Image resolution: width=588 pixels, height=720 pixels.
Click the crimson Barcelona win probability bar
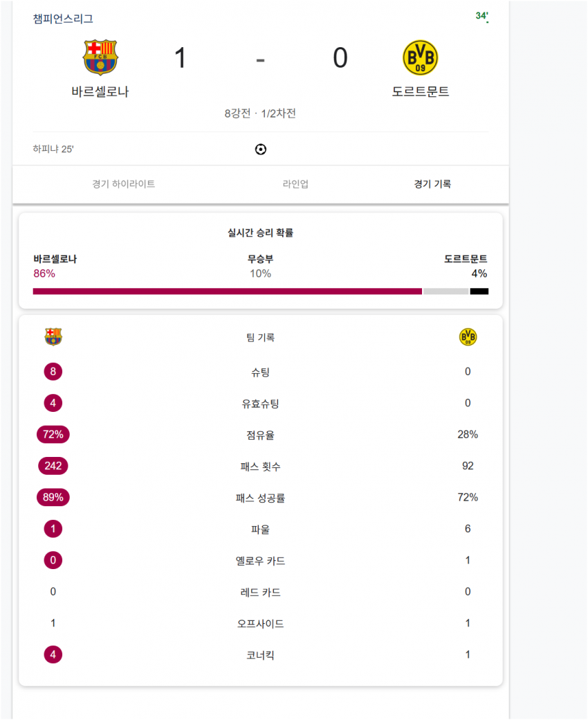point(228,291)
